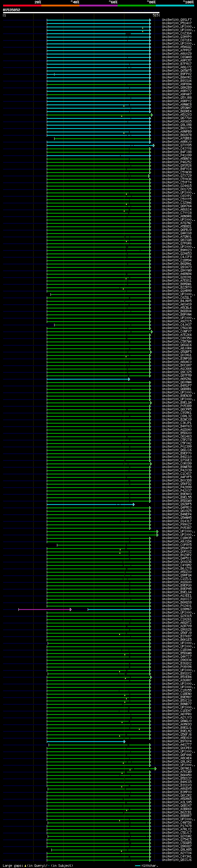Image resolution: width=197 pixels, height=868 pixels.
Task: Select hit label UniRef100_B5DGW9
Action: click(177, 501)
